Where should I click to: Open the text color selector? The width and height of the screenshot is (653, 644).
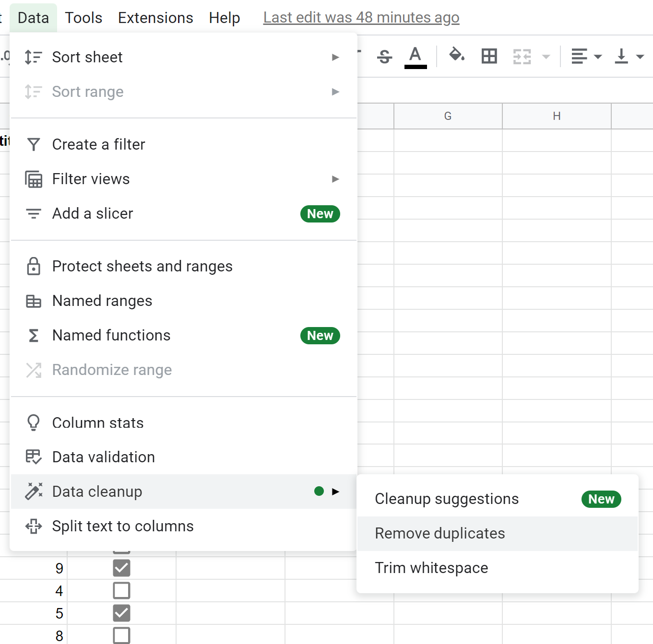415,56
